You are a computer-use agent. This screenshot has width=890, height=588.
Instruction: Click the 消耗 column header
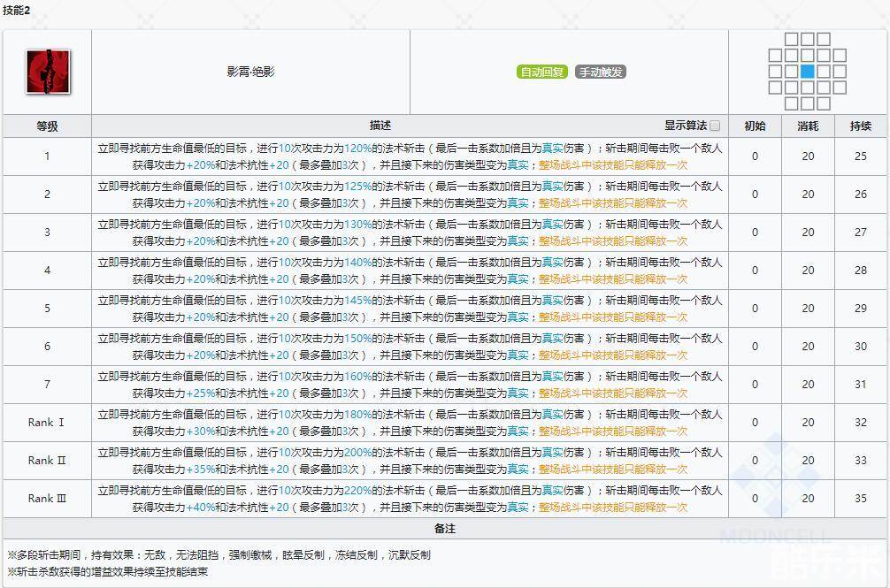tap(808, 126)
